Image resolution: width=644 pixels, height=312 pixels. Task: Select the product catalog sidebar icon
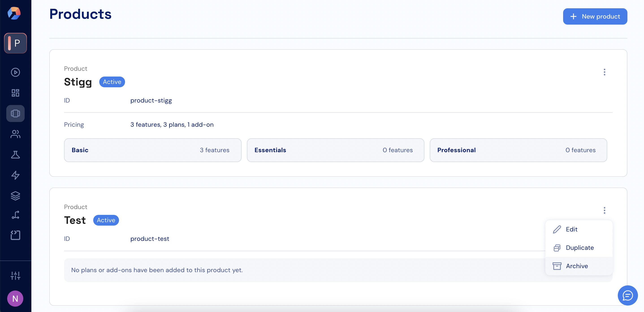click(x=15, y=113)
